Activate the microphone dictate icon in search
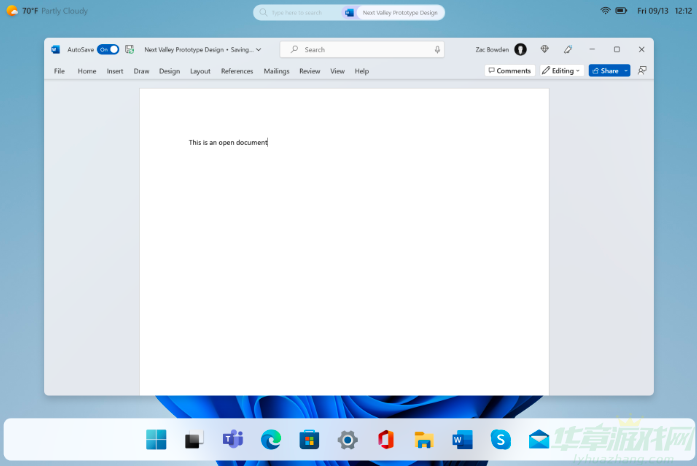Screen dimensions: 697x466 [x=437, y=49]
